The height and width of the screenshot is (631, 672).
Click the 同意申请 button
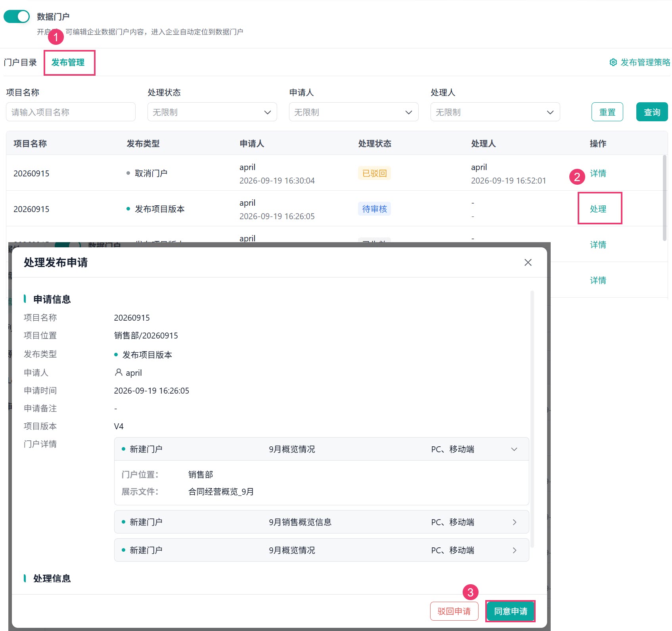point(511,611)
